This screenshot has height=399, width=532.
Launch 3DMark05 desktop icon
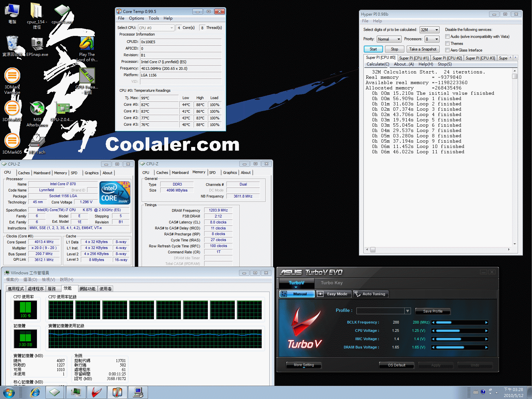click(12, 143)
